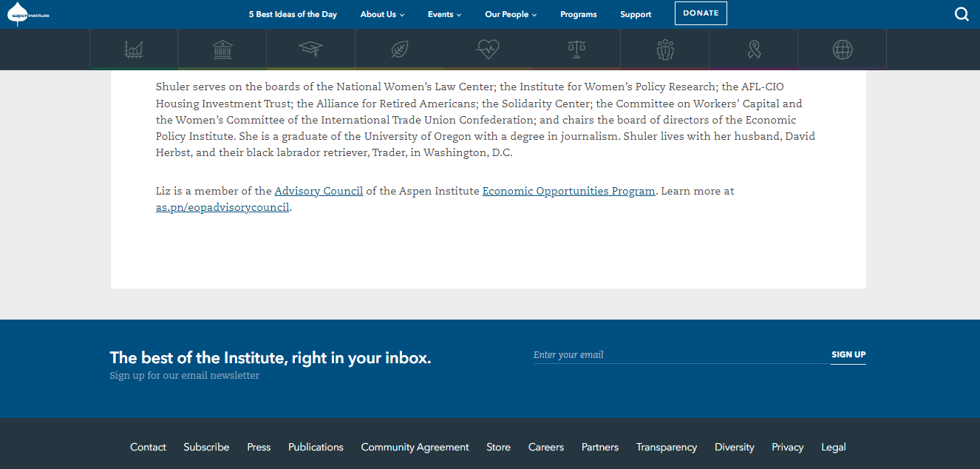Expand the About Us dropdown menu

click(x=382, y=14)
